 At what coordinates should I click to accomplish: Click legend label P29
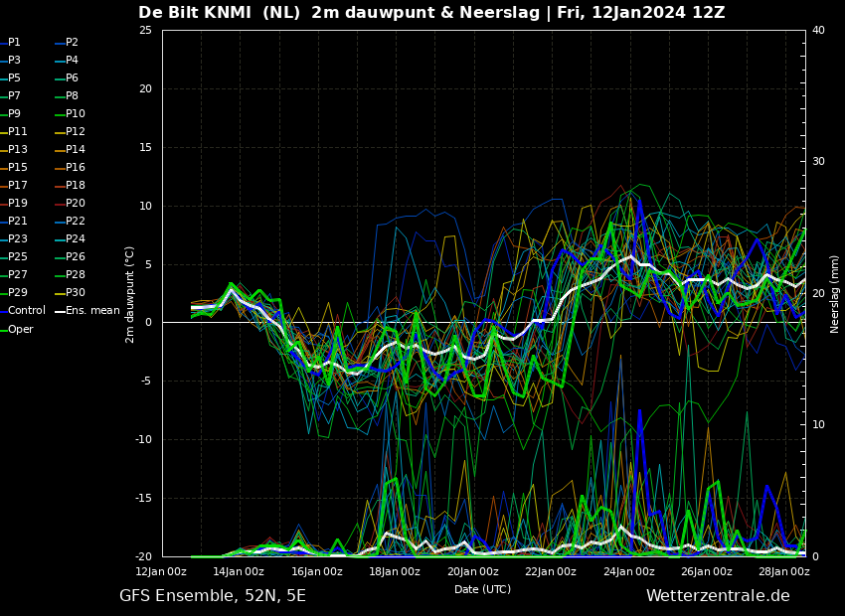pos(14,292)
